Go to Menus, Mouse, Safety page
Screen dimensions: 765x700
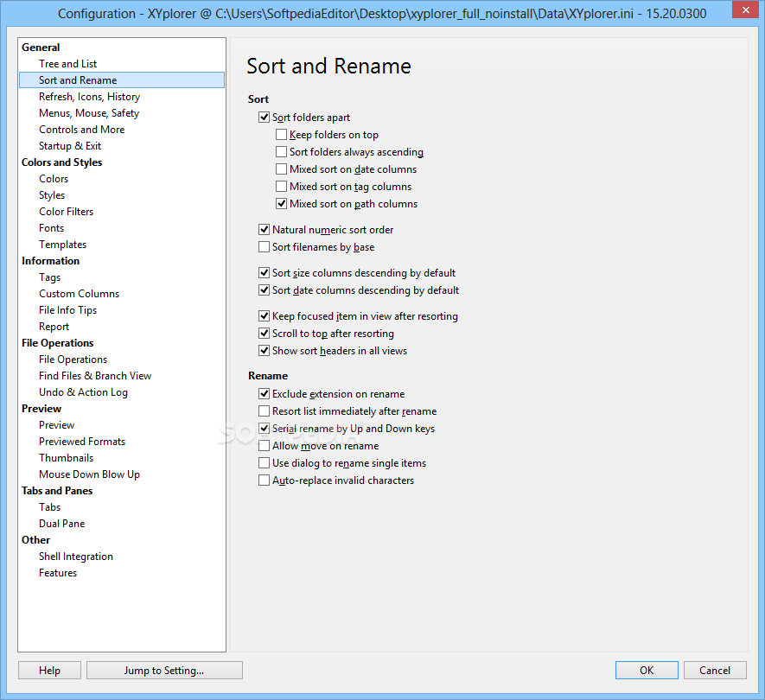click(89, 113)
